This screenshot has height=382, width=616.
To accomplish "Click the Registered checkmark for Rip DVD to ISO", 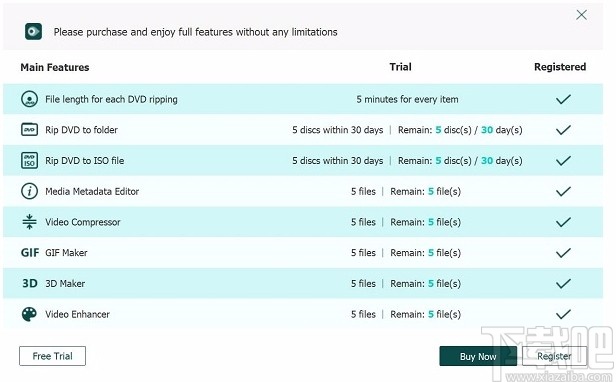I will (563, 160).
